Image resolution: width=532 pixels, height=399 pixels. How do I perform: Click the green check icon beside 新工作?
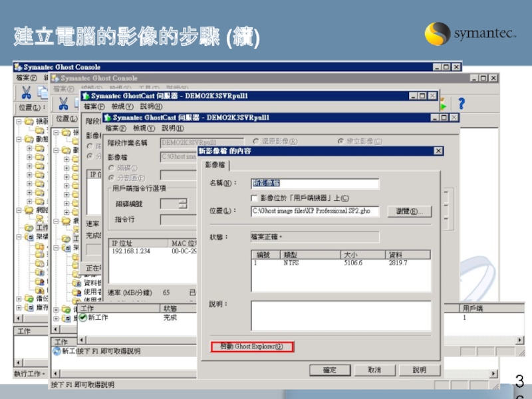click(82, 318)
